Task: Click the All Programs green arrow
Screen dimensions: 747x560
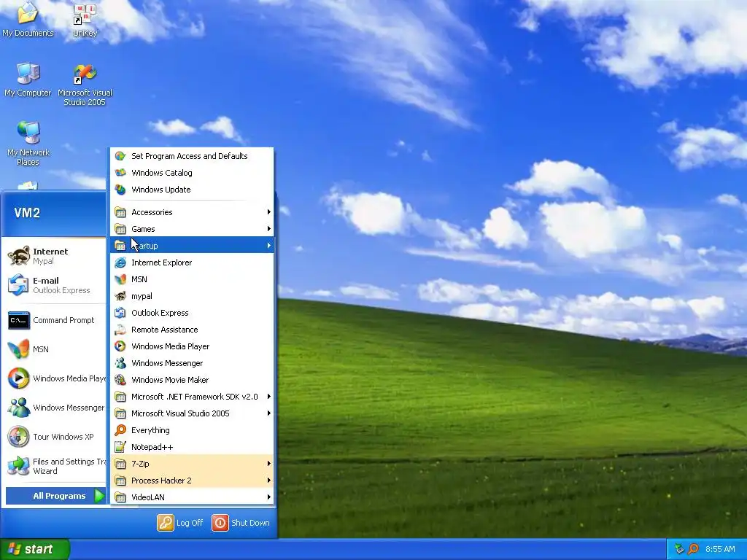Action: pos(99,496)
